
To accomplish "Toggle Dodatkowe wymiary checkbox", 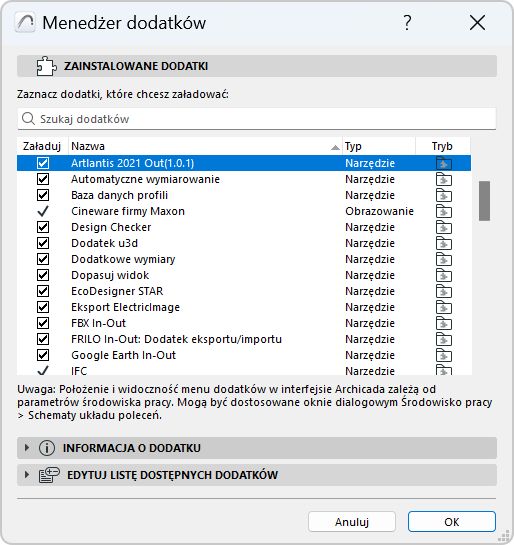I will [43, 259].
